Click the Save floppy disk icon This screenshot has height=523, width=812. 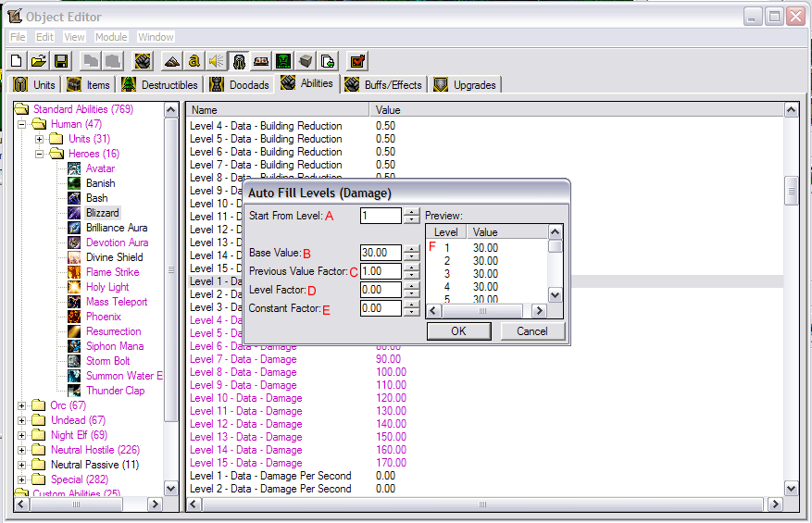pyautogui.click(x=61, y=61)
